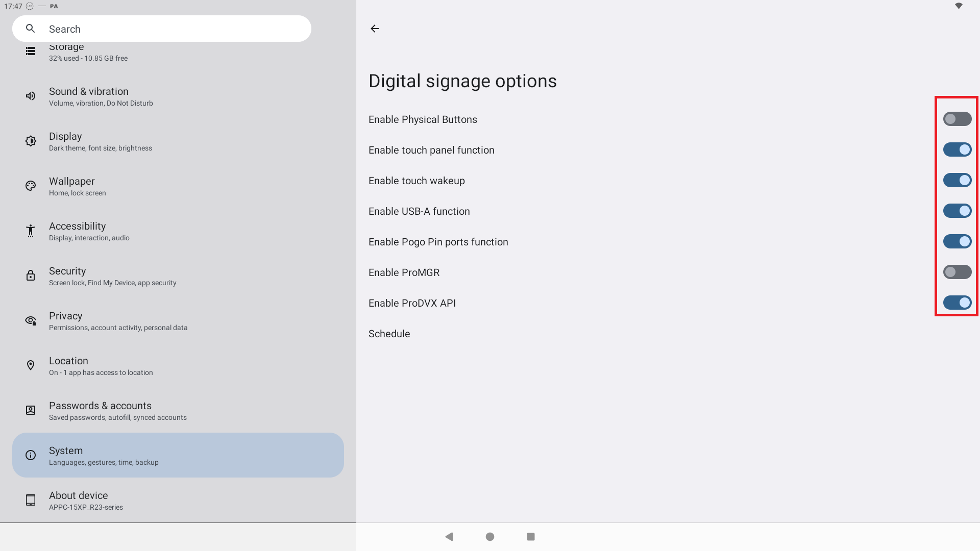This screenshot has height=551, width=980.
Task: Open Display settings
Action: click(178, 141)
